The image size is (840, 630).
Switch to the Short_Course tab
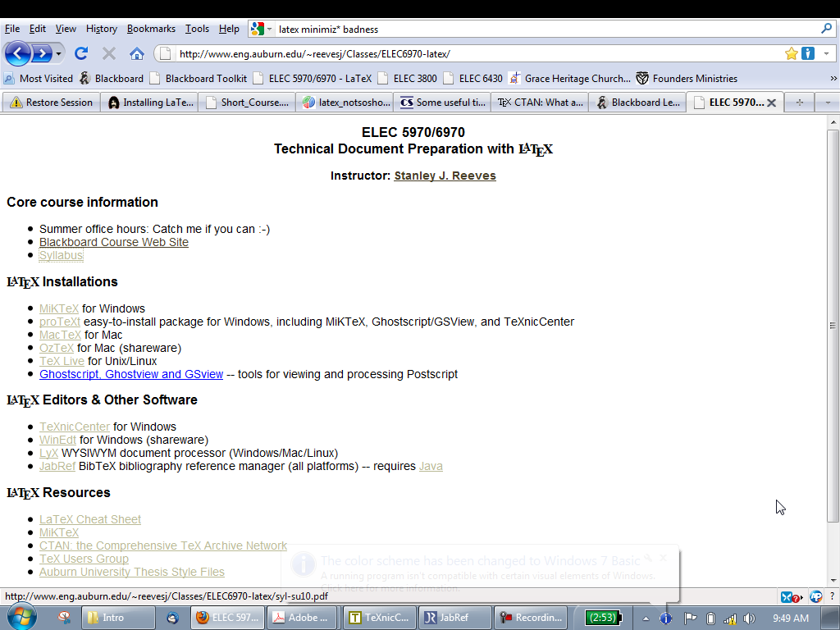pyautogui.click(x=248, y=103)
